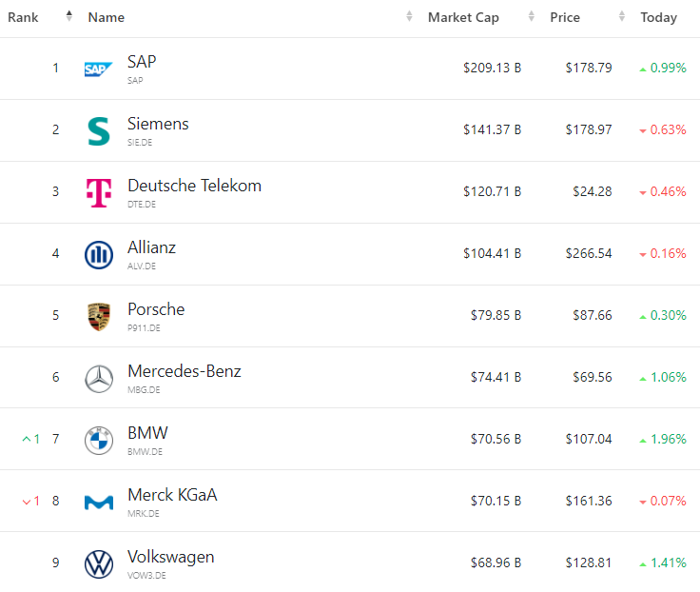Screen dimensions: 700x592
Task: Open the Volkswagen company name link
Action: tap(171, 557)
